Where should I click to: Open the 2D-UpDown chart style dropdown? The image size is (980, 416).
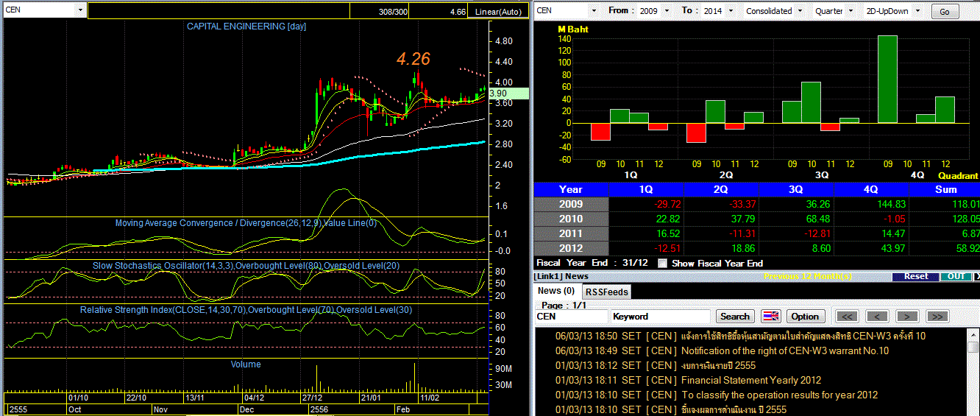pyautogui.click(x=917, y=11)
